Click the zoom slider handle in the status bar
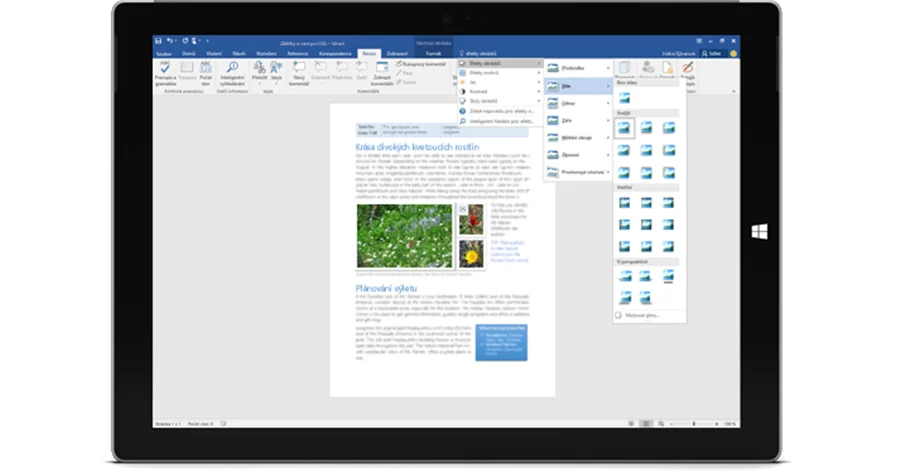 click(x=694, y=424)
